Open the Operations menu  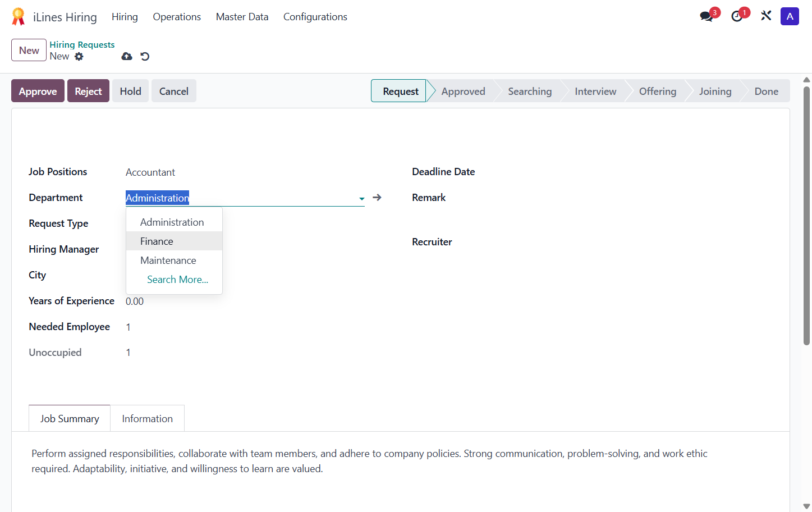tap(177, 17)
